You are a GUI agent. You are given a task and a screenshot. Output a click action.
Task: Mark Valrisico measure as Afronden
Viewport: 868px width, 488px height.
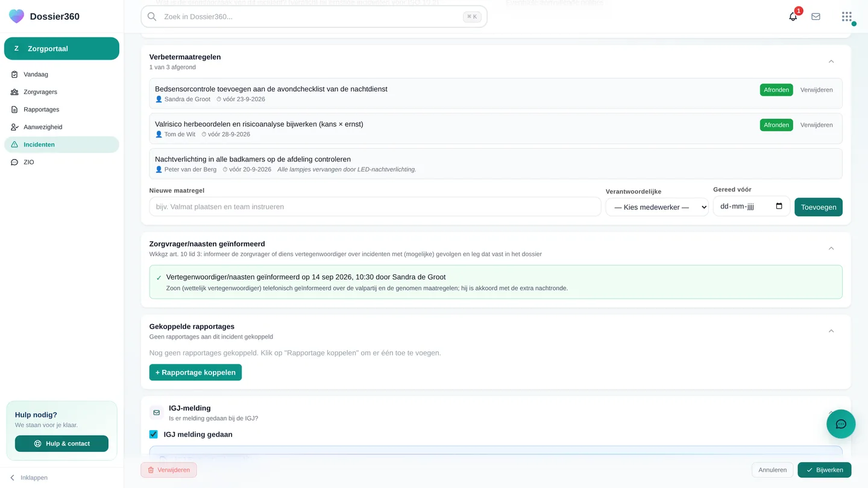tap(776, 125)
